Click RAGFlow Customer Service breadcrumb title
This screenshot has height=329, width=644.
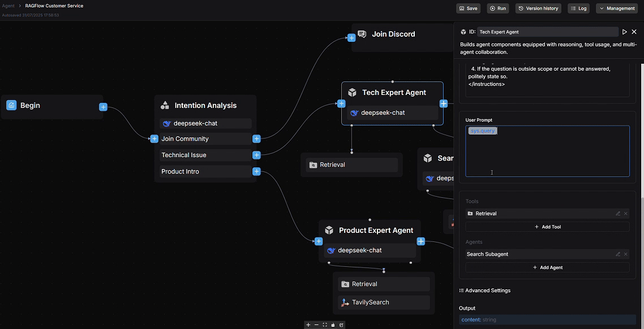click(x=54, y=6)
